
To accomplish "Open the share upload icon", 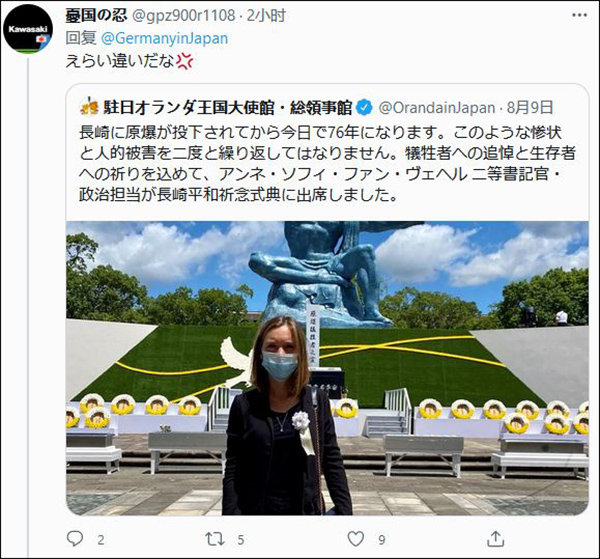I will click(495, 538).
